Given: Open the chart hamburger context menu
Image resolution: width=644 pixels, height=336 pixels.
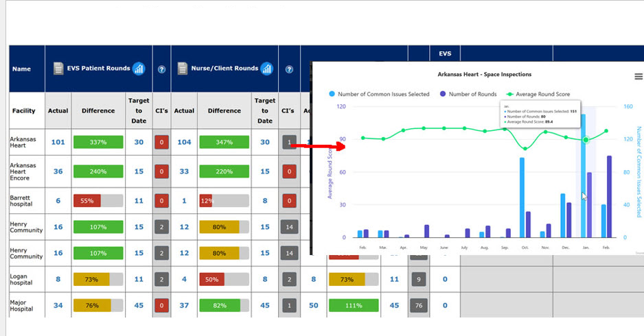Looking at the screenshot, I should 639,77.
